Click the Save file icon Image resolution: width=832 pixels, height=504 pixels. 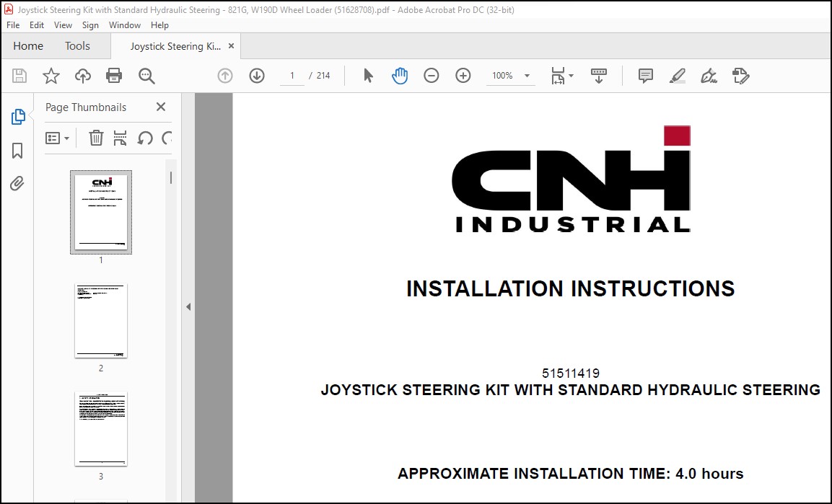pyautogui.click(x=19, y=76)
